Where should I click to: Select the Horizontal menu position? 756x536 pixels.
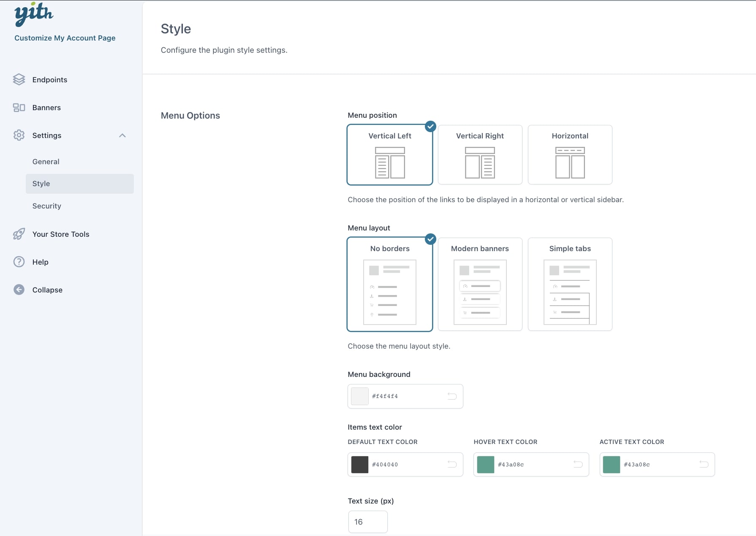pos(570,155)
